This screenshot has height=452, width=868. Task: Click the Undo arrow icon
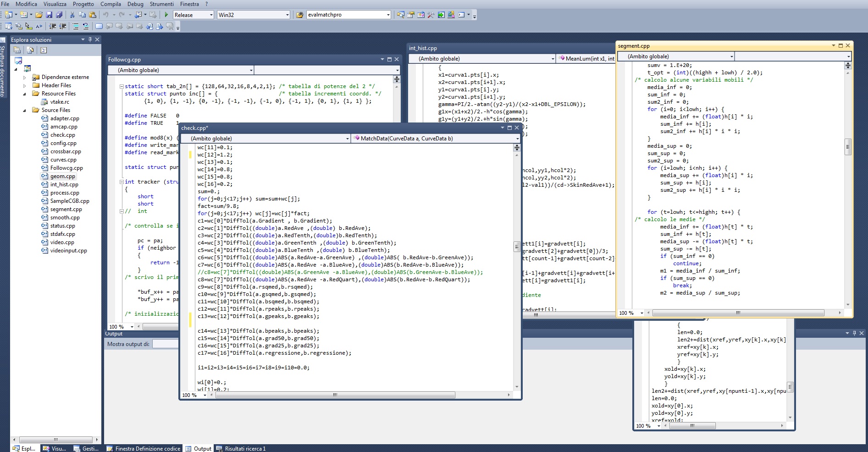(105, 15)
